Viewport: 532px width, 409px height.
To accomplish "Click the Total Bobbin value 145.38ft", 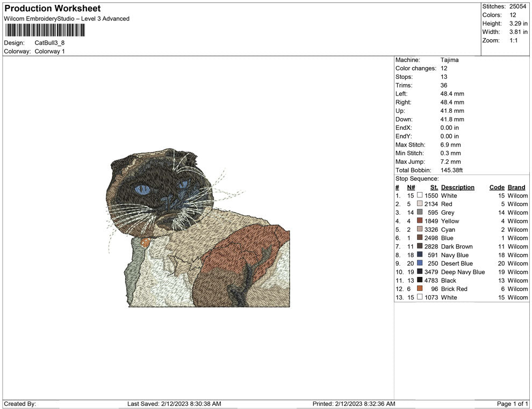I will (x=451, y=170).
